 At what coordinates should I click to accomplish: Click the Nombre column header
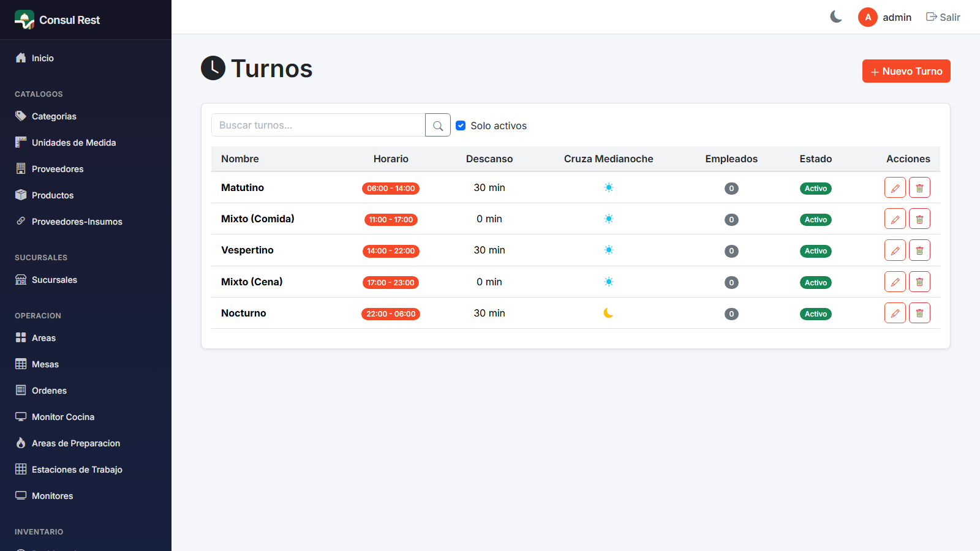click(240, 159)
